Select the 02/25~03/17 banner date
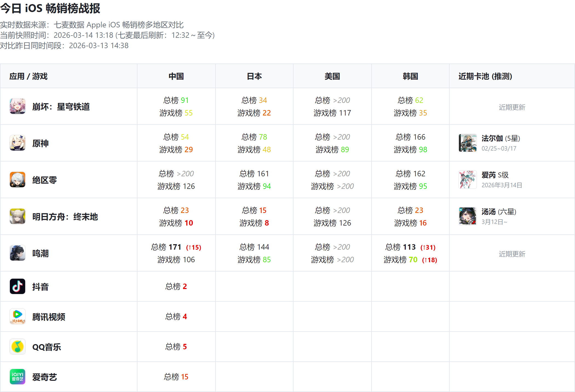Viewport: 575px width, 392px height. (x=499, y=148)
